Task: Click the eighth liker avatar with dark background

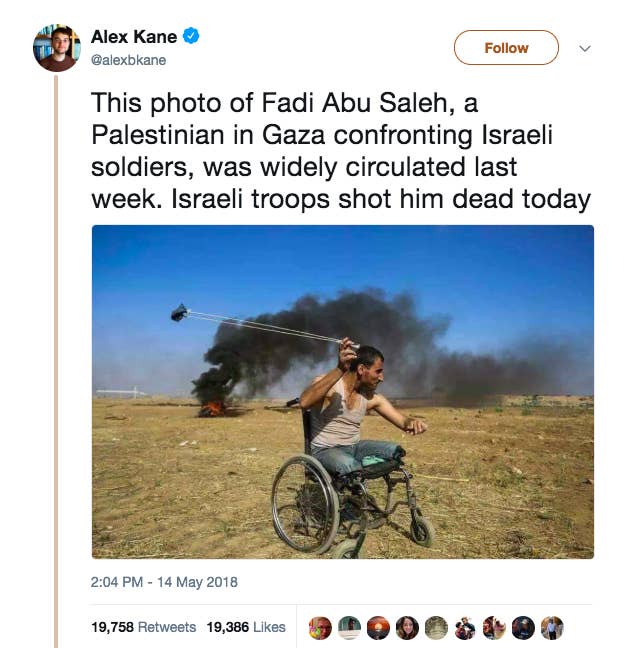Action: point(523,627)
